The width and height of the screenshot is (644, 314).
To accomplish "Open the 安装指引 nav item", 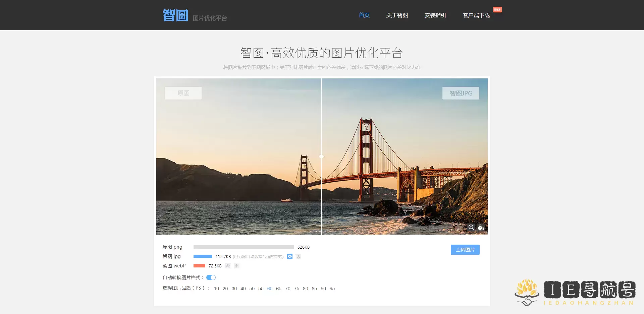I will pyautogui.click(x=435, y=15).
